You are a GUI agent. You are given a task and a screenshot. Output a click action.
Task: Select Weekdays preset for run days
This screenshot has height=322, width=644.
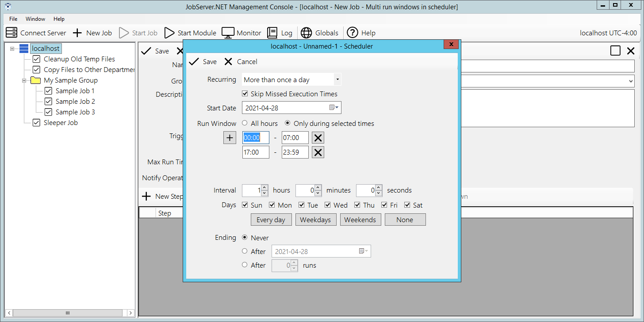tap(316, 219)
